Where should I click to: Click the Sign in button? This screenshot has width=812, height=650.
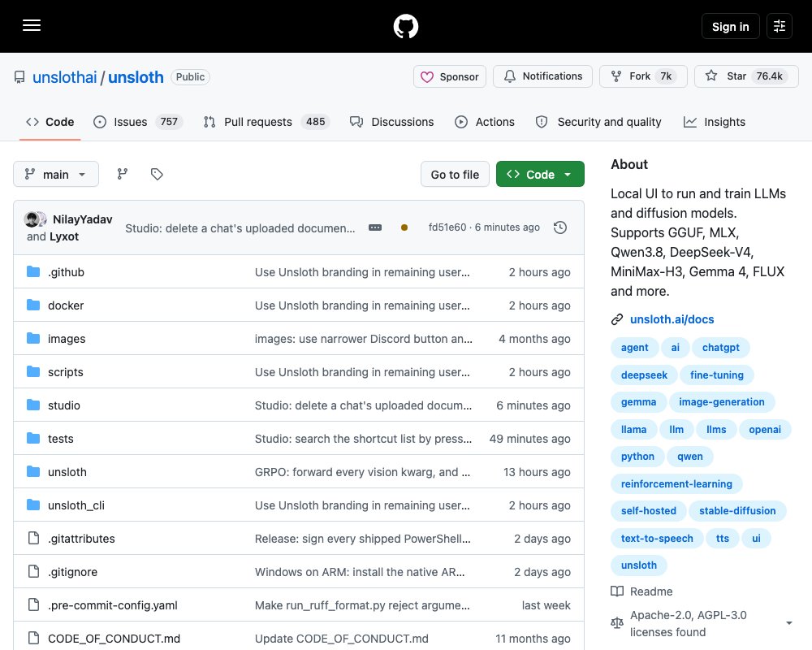point(730,27)
